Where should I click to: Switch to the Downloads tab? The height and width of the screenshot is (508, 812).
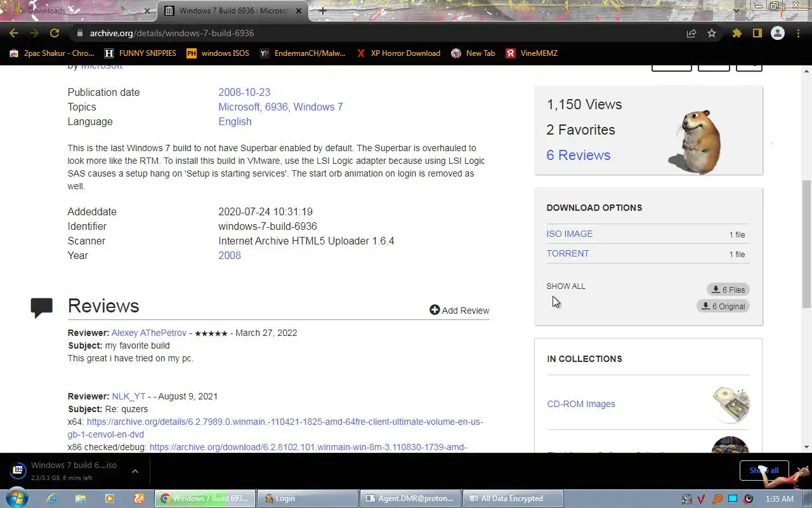coord(82,11)
